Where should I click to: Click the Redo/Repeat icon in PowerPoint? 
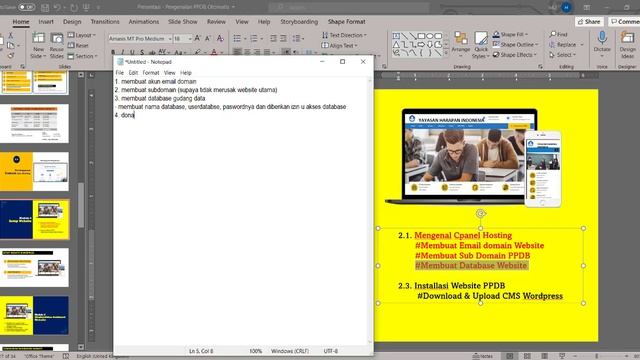click(x=74, y=7)
